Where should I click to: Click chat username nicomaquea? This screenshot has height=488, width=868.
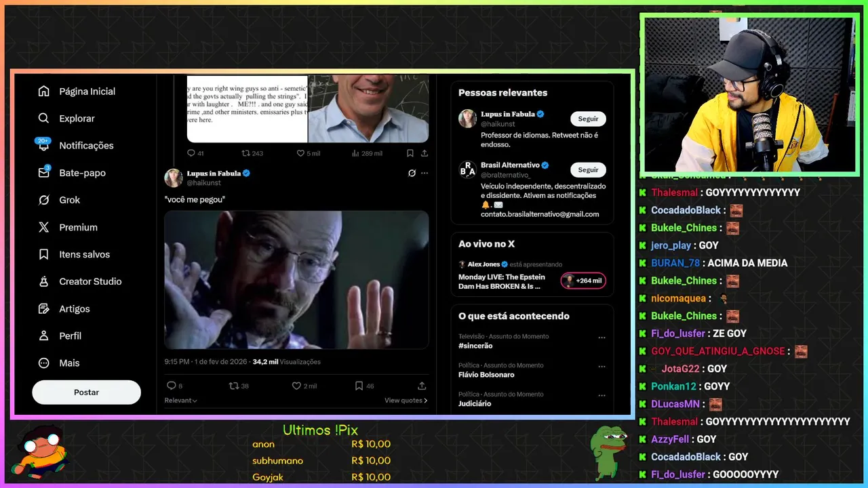point(679,298)
